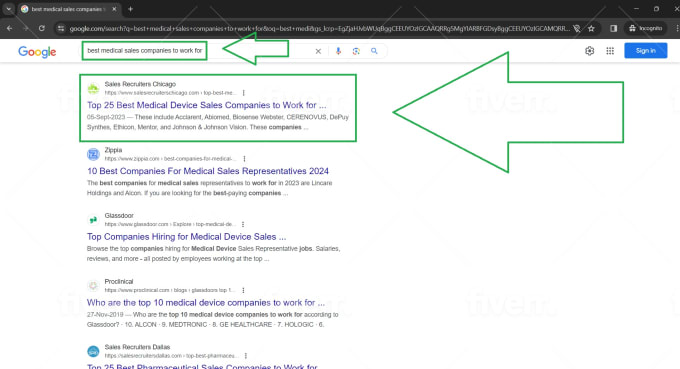Click the proclinical.com URL breadcrumb

170,290
